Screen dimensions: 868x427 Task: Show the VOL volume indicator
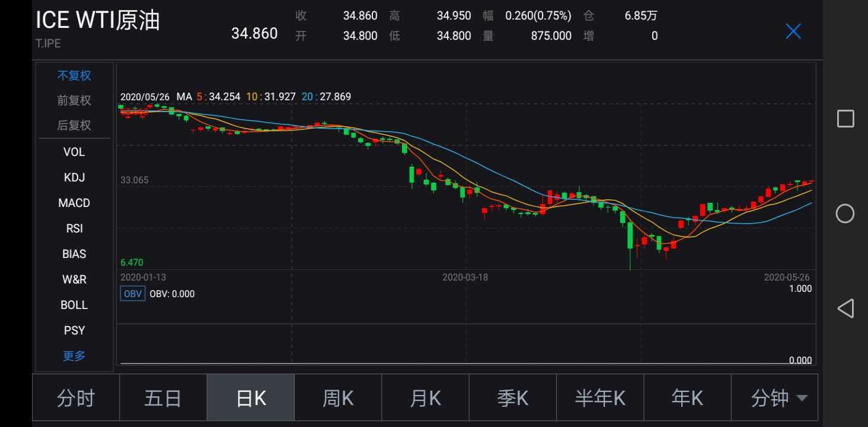(x=74, y=152)
